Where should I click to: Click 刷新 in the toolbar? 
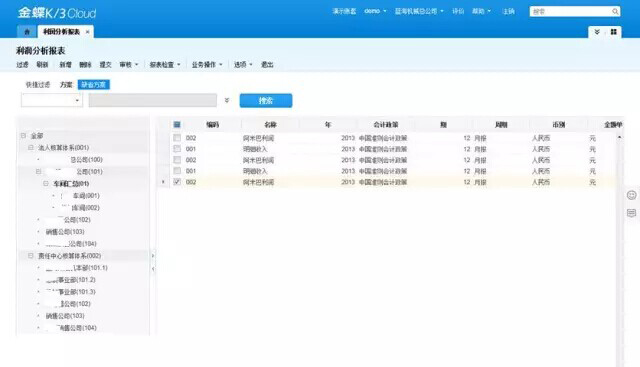click(42, 65)
